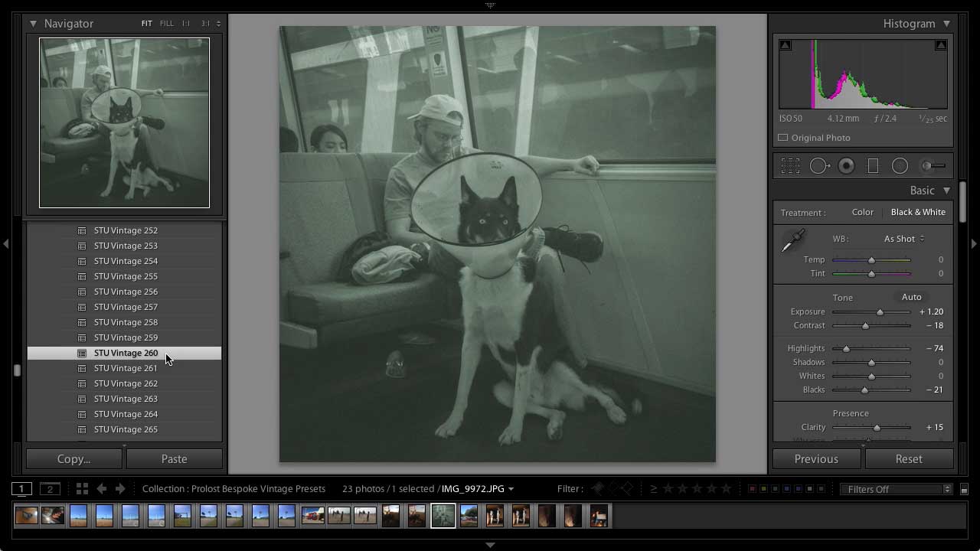Enable the Original Photo checkbox

782,138
